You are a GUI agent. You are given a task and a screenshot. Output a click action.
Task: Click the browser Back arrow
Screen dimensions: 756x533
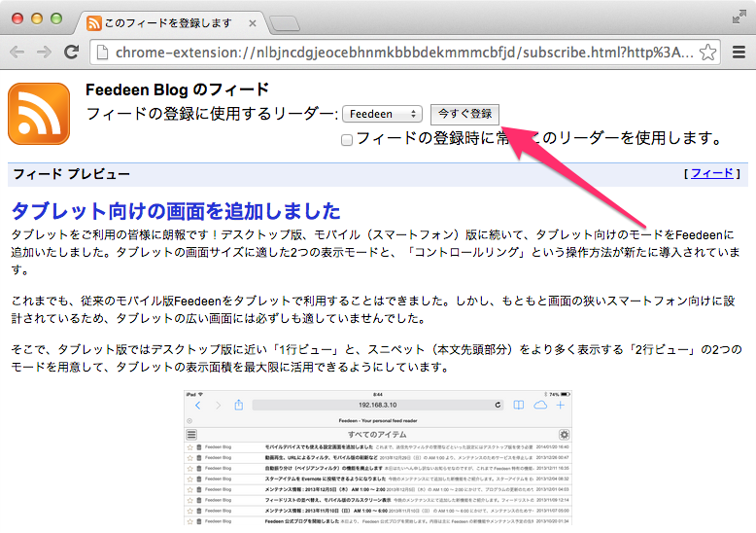18,53
